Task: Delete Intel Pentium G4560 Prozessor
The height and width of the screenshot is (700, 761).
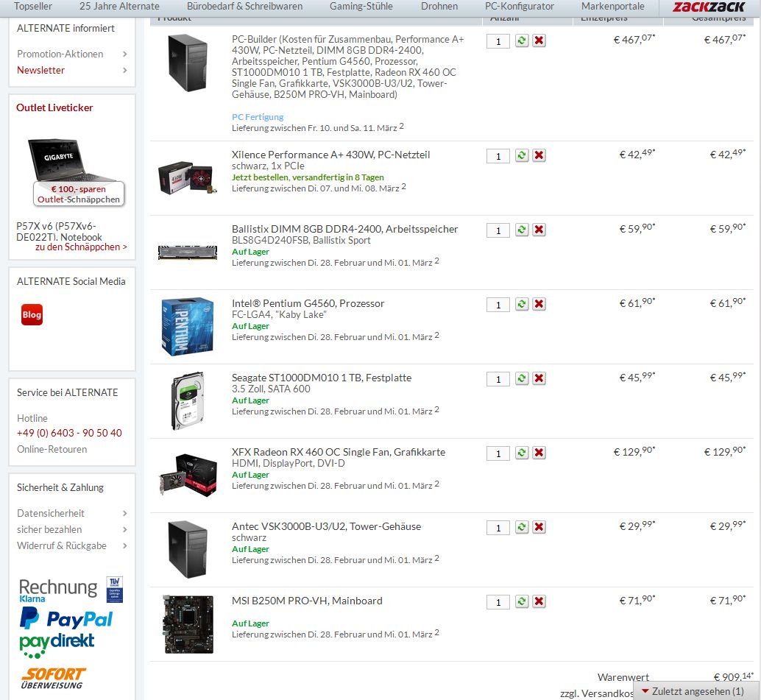Action: click(x=539, y=305)
